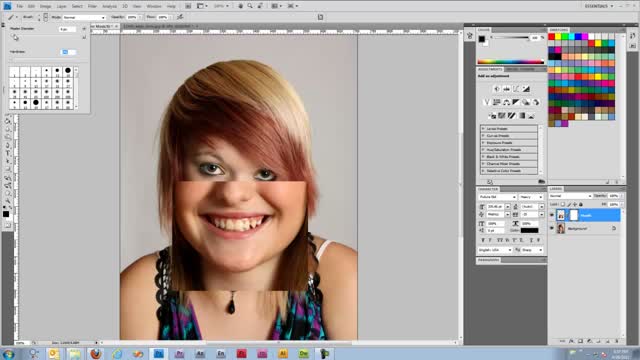640x360 pixels.
Task: Open the Windows Start menu
Action: (8, 354)
